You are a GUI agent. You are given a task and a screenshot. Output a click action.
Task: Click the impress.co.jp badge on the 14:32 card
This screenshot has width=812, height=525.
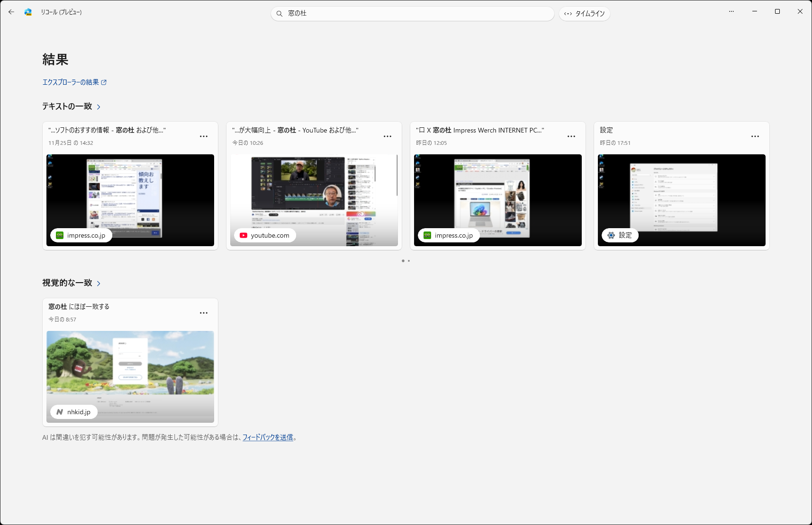point(81,235)
